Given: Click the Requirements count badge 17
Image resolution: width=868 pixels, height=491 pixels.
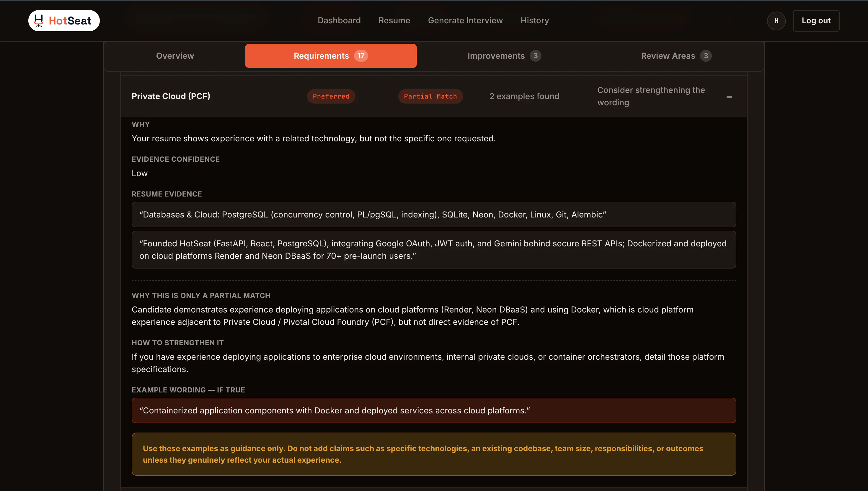Looking at the screenshot, I should tap(360, 56).
